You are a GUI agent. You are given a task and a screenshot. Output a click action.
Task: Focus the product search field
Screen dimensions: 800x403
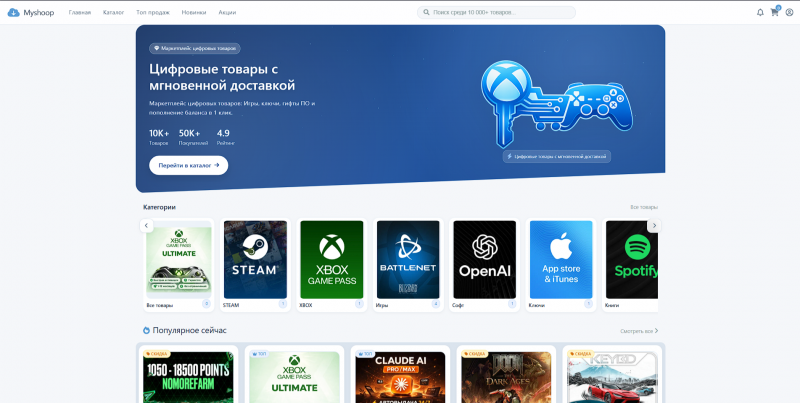[496, 12]
